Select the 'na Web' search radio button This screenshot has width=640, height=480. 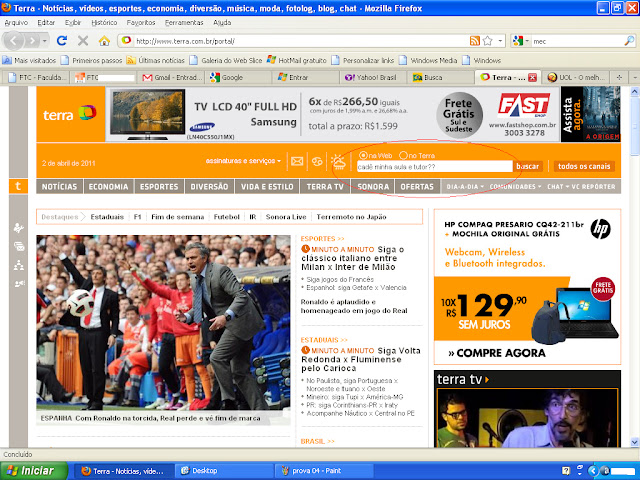coord(363,155)
